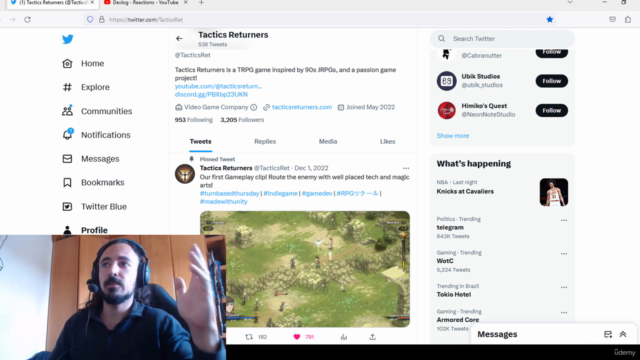640x360 pixels.
Task: Click the Video Game Company info icon
Action: coord(253,107)
